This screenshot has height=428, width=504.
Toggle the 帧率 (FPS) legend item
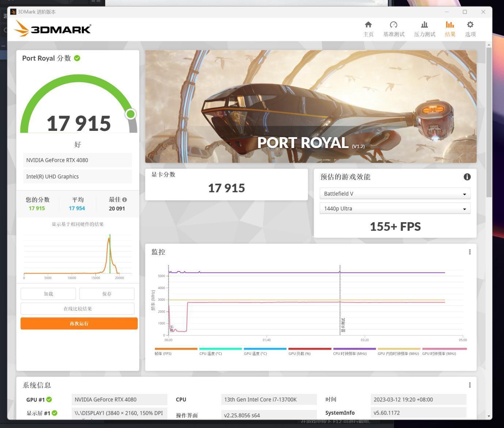pyautogui.click(x=176, y=352)
